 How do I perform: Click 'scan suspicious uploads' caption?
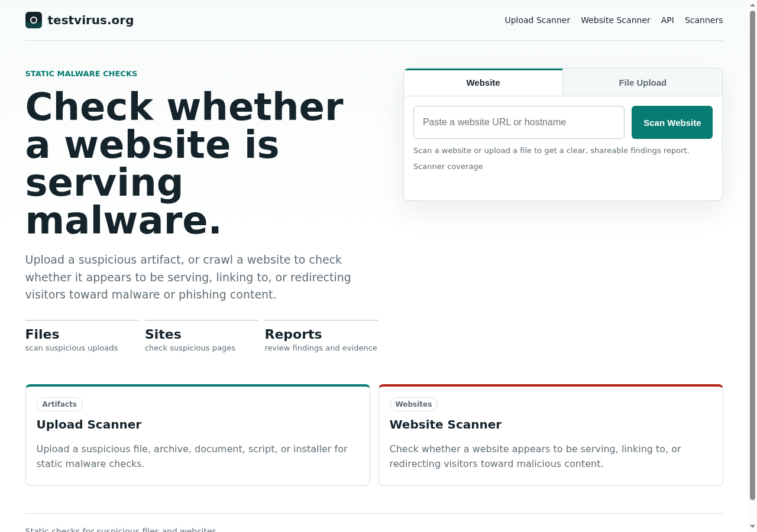[72, 348]
